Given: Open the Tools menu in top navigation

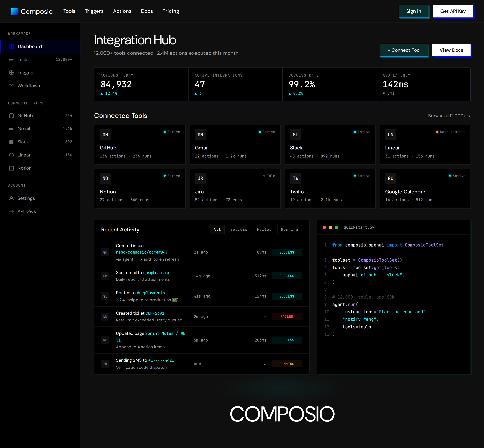Looking at the screenshot, I should pos(69,11).
